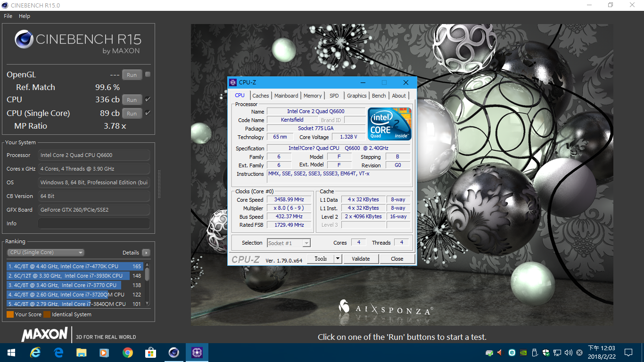
Task: Click the red speaker tray icon
Action: 501,353
